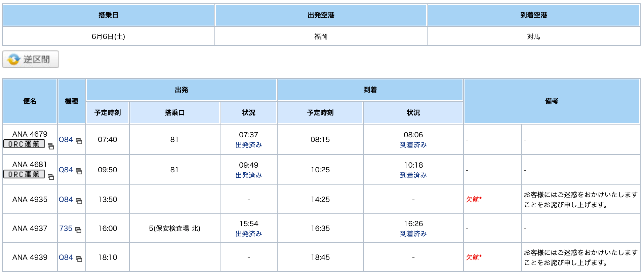Open new-window icon next to 735 for ANA 4937
644x276 pixels.
(x=78, y=230)
